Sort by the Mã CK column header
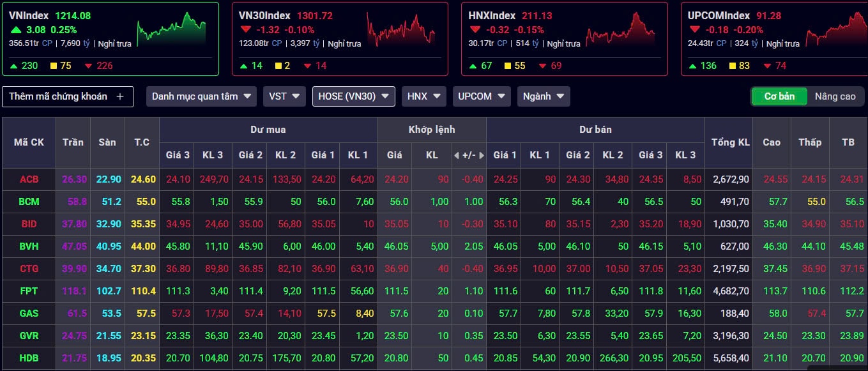Image resolution: width=868 pixels, height=371 pixels. (29, 142)
